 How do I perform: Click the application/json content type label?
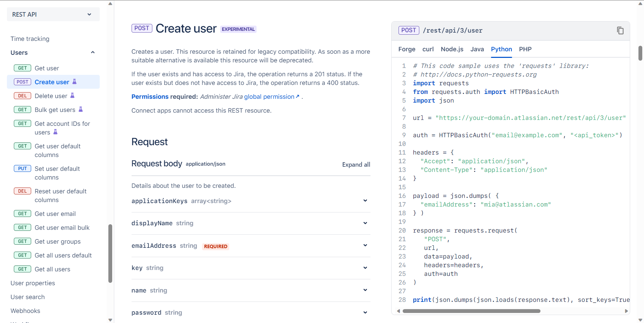click(205, 164)
